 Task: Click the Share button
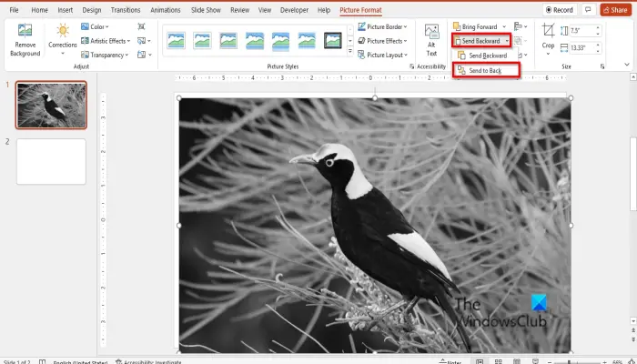(x=615, y=10)
